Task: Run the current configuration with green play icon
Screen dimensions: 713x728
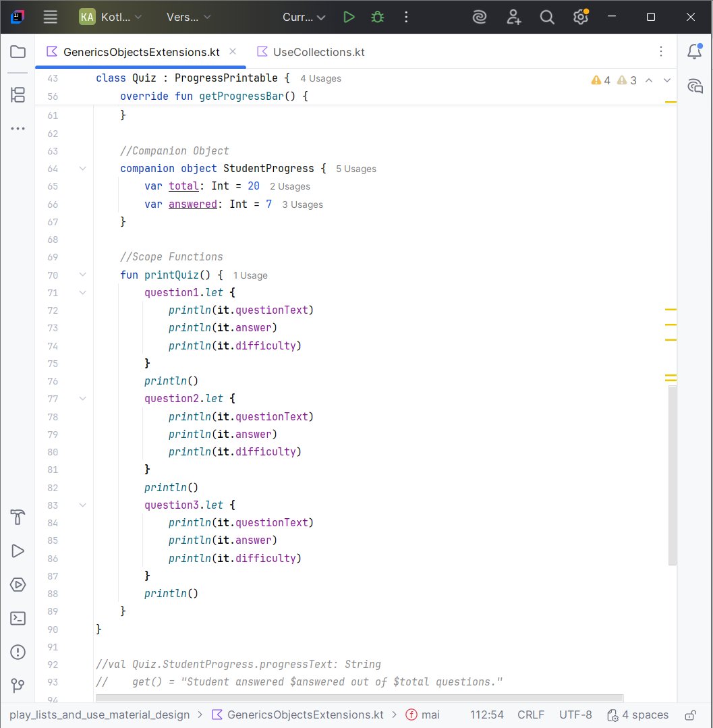Action: pos(349,17)
